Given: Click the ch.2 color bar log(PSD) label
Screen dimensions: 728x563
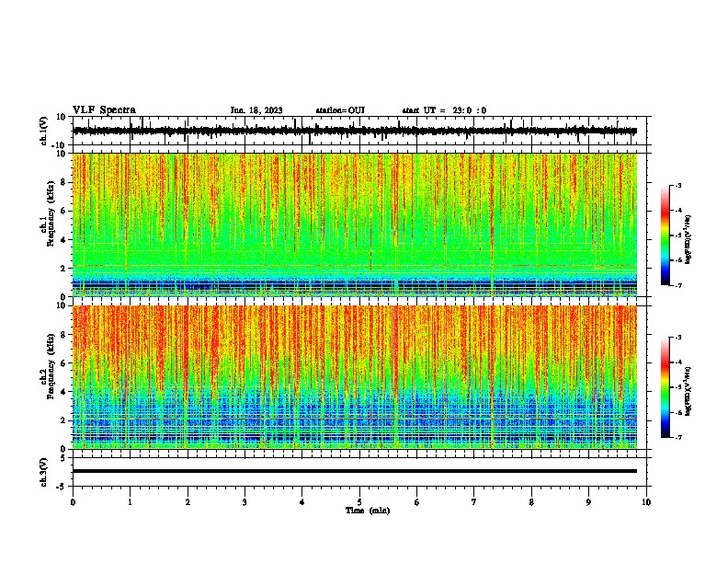Looking at the screenshot, I should (x=688, y=391).
